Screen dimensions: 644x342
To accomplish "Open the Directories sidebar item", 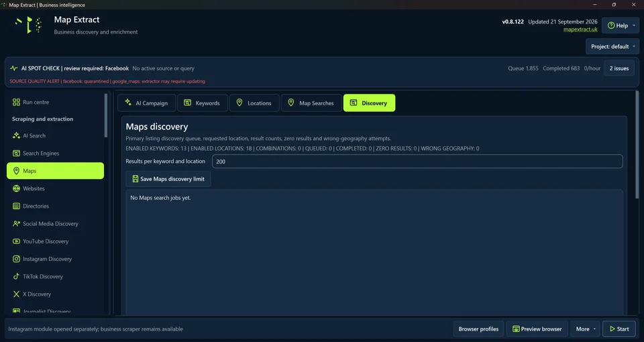I will (55, 206).
